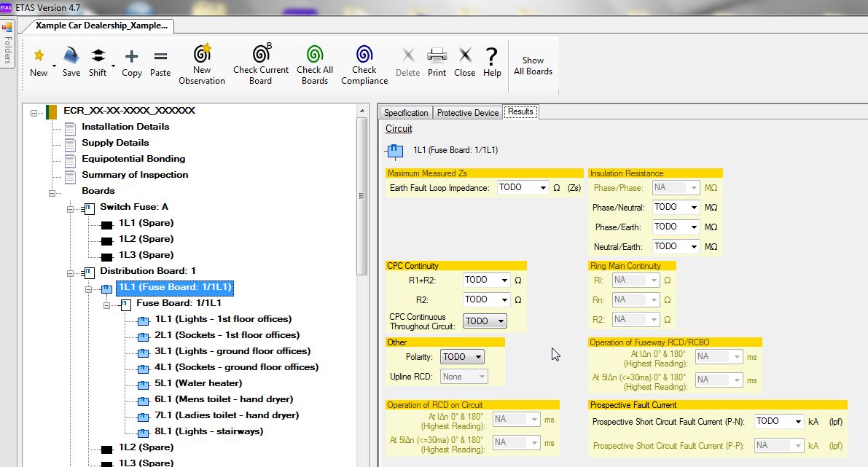The image size is (868, 467).
Task: Click the ECR root certificate icon
Action: tap(52, 111)
